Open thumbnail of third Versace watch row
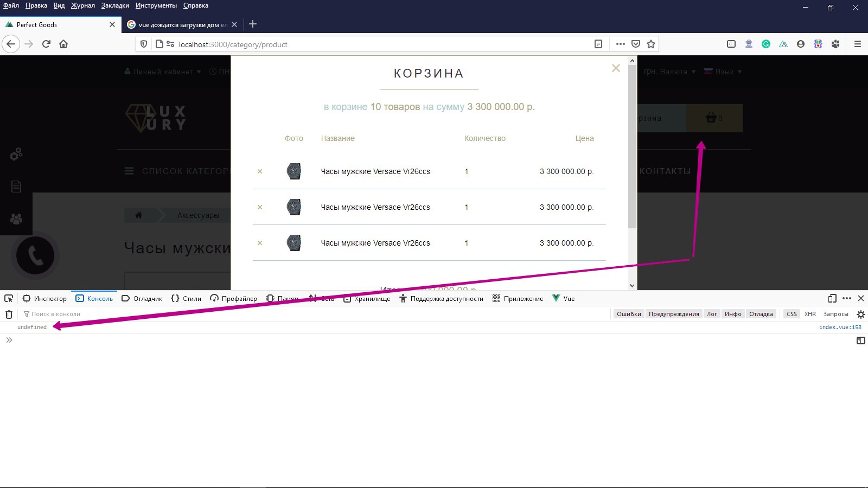This screenshot has width=868, height=488. point(294,243)
